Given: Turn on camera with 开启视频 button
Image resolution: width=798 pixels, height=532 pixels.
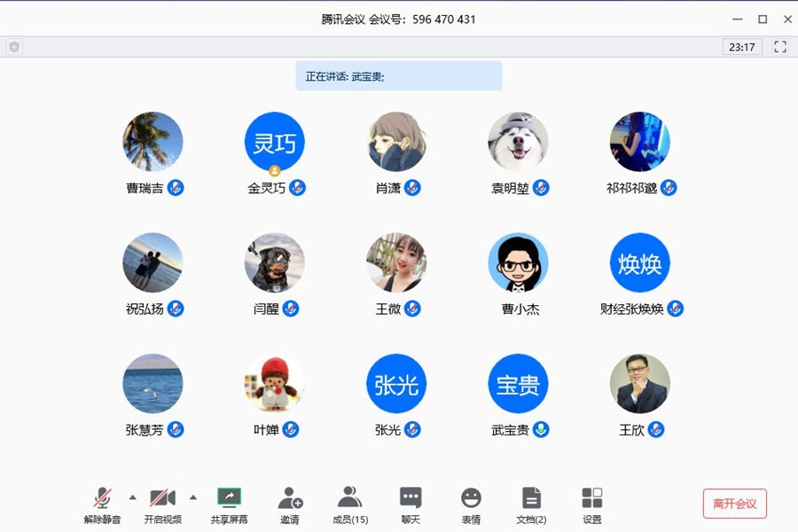Looking at the screenshot, I should 162,498.
